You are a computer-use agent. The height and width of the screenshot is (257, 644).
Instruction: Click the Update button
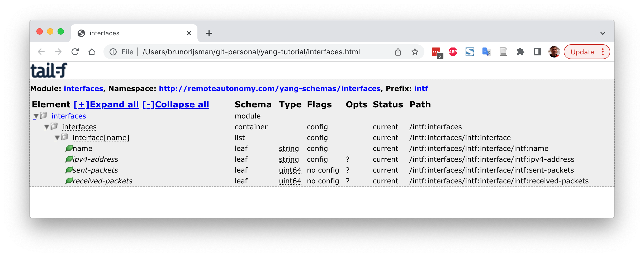[x=582, y=52]
